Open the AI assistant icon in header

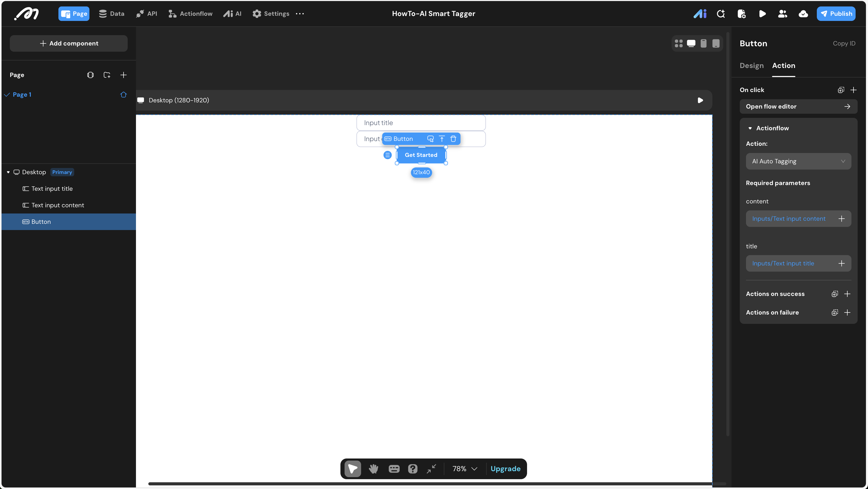[700, 14]
